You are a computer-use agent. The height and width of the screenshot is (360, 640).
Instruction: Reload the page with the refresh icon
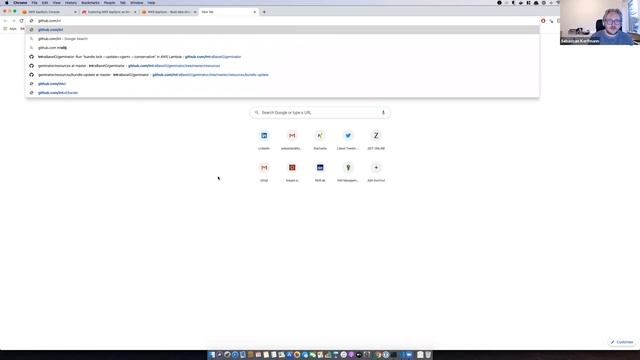tap(21, 21)
